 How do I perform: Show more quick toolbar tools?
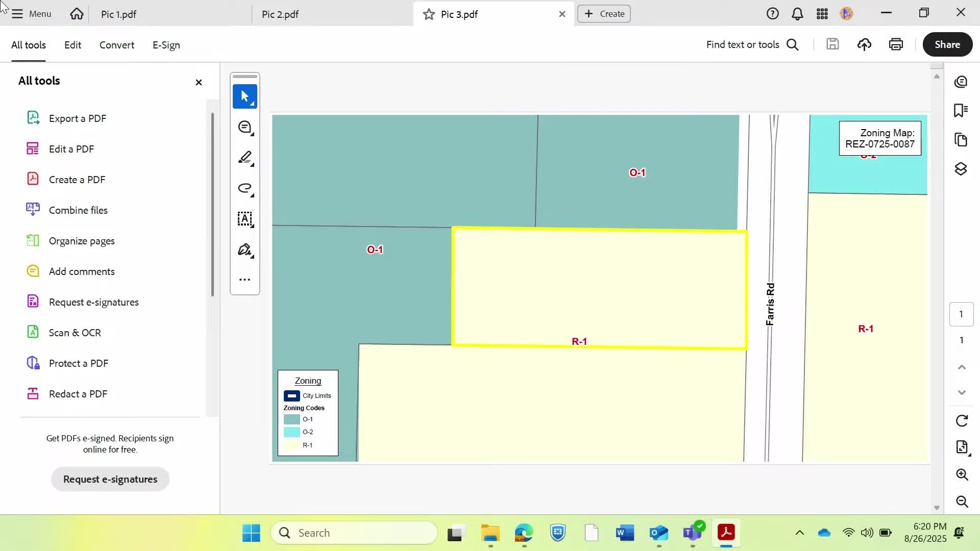244,280
